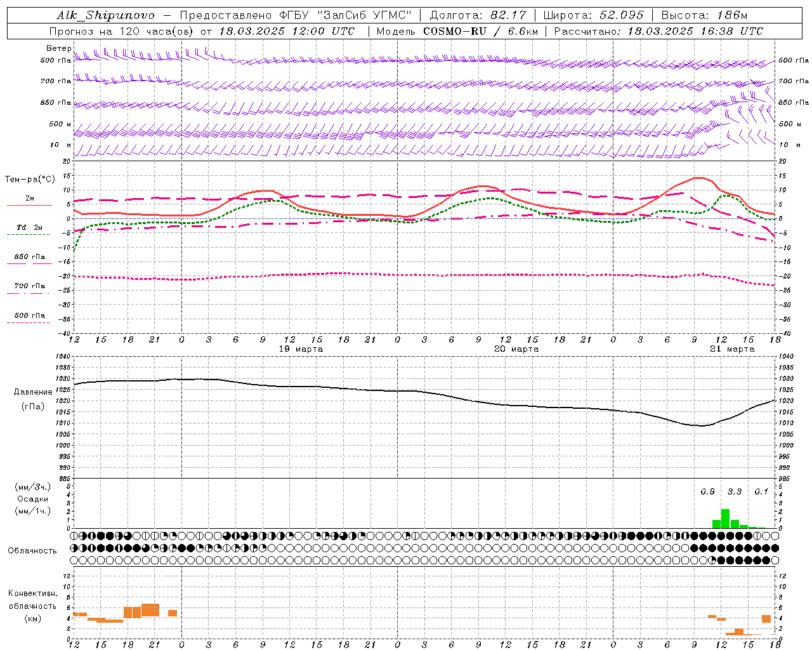The width and height of the screenshot is (812, 650).
Task: Click the "Давление" pressure panel label
Action: click(x=33, y=392)
